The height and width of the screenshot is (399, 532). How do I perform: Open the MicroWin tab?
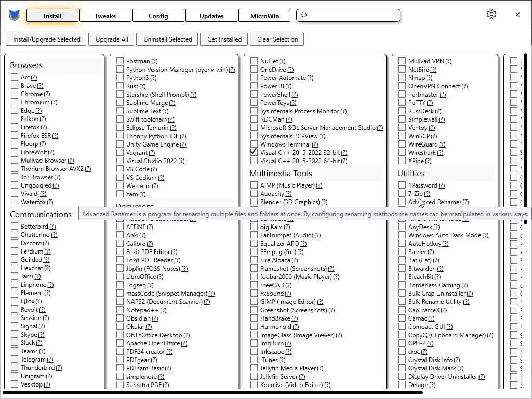tap(264, 16)
